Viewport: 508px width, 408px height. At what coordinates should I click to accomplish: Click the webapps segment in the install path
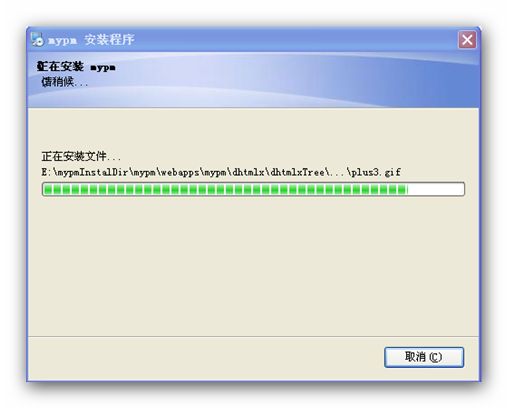pos(180,172)
